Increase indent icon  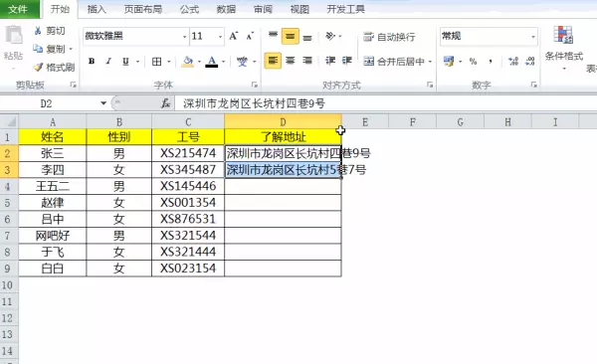347,61
